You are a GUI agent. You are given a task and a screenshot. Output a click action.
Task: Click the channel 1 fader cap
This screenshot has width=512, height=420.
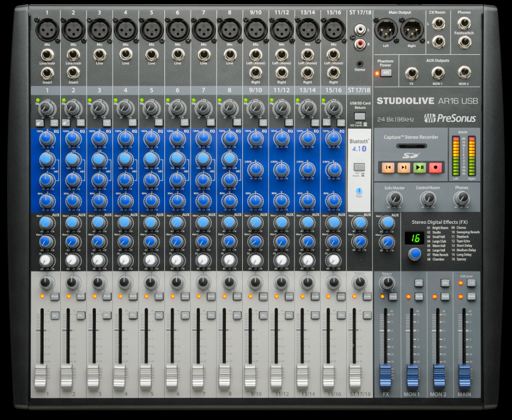tap(41, 376)
